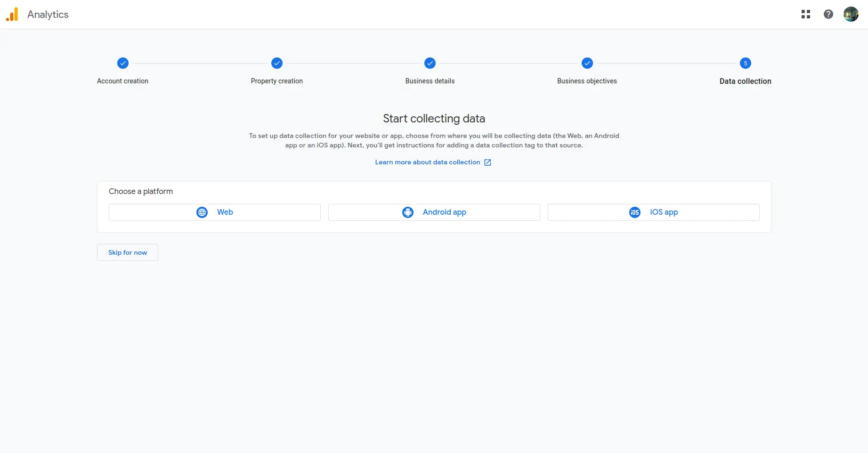Click the Account creation completed checkmark

click(x=122, y=63)
